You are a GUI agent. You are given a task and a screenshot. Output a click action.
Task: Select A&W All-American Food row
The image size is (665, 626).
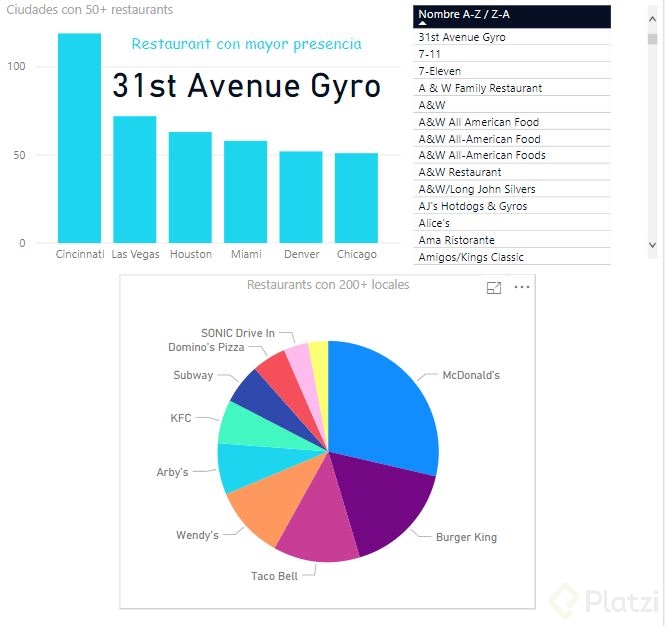point(512,139)
